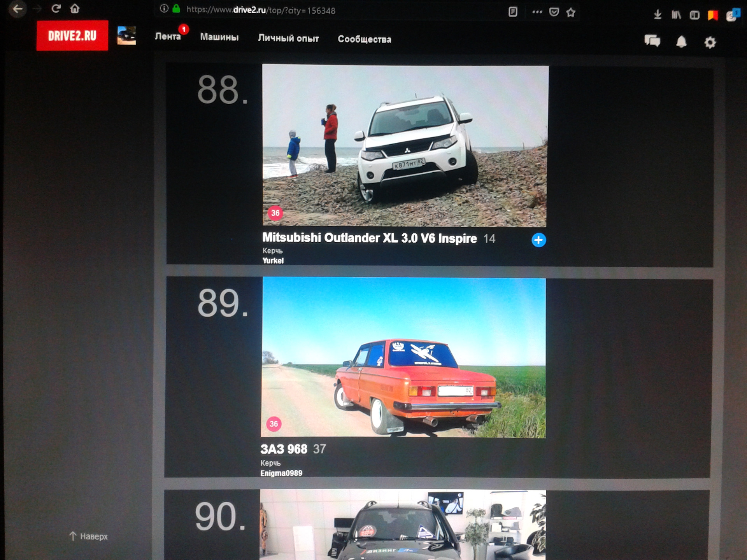The width and height of the screenshot is (747, 560).
Task: Open Mitsubishi Outlander photo thumbnail
Action: (x=405, y=145)
